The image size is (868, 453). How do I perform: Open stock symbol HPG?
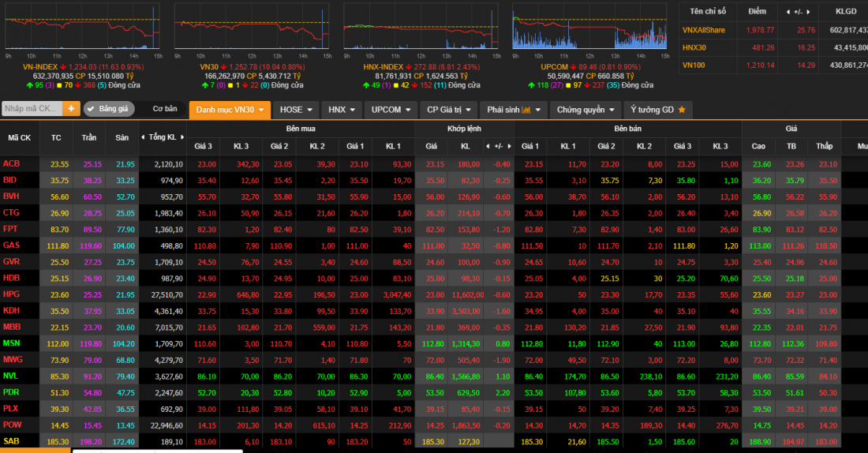[x=11, y=294]
